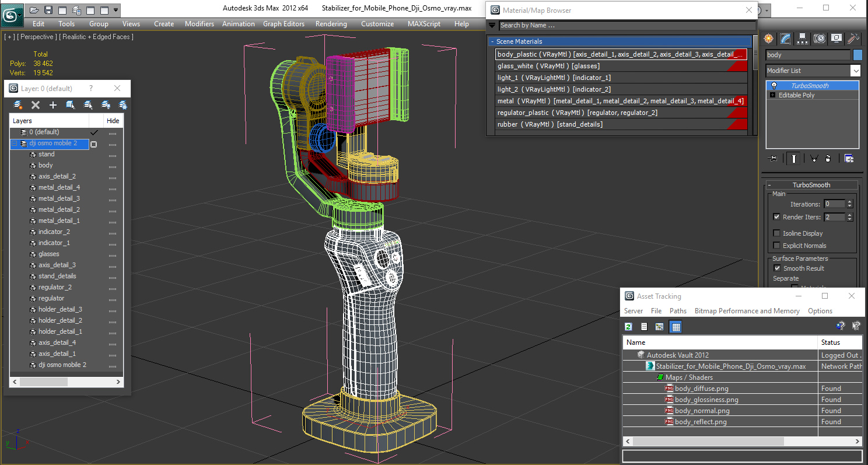Toggle TurboSmooth lightbulb visibility icon
Viewport: 868px width, 465px height.
775,86
